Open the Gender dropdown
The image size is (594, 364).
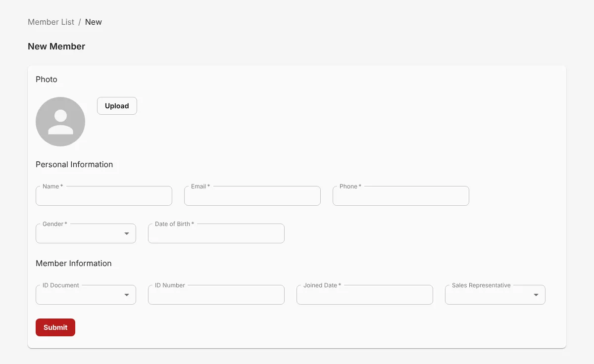pyautogui.click(x=86, y=233)
